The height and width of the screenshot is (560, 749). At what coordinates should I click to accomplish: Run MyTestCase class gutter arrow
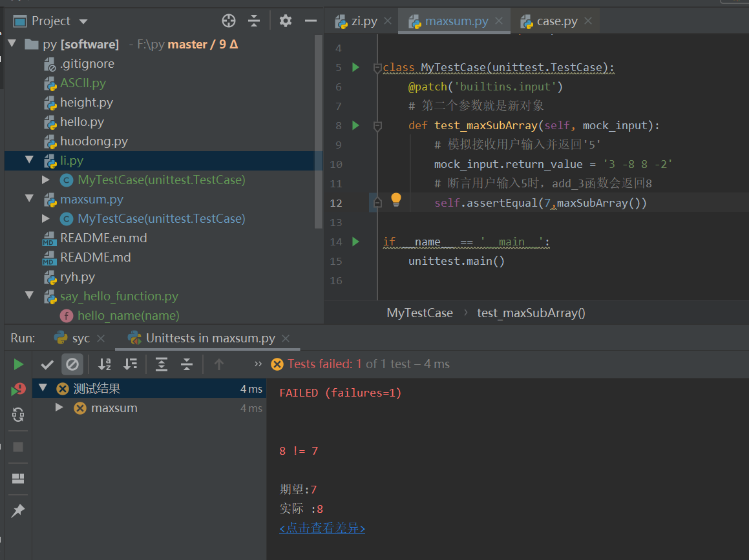click(355, 67)
